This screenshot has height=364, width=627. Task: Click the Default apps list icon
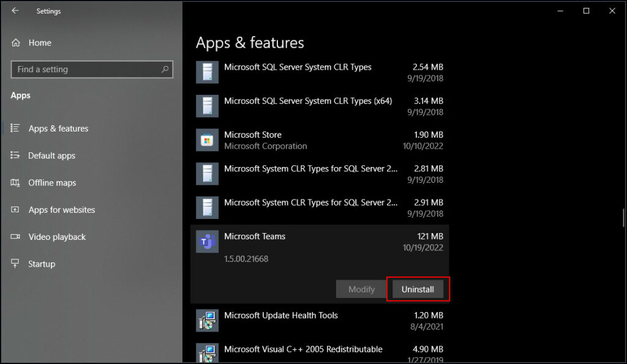tap(15, 155)
